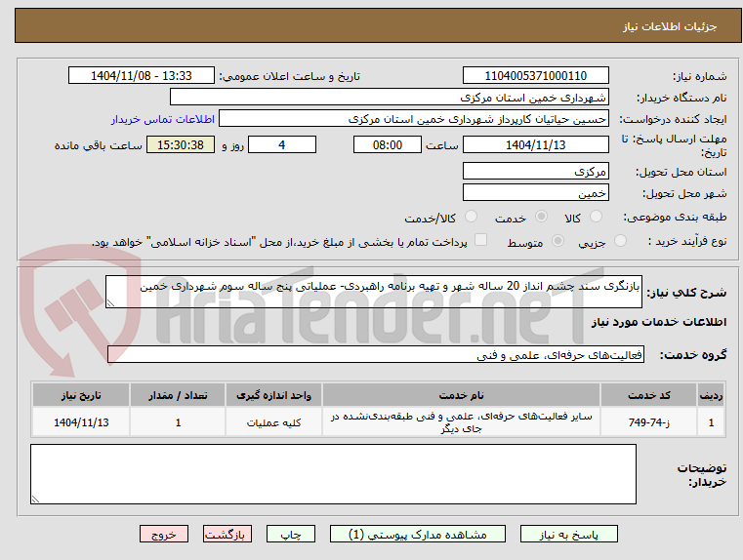Viewport: 743px width, 560px height.
Task: Click the remaining days field showing 4
Action: (282, 144)
